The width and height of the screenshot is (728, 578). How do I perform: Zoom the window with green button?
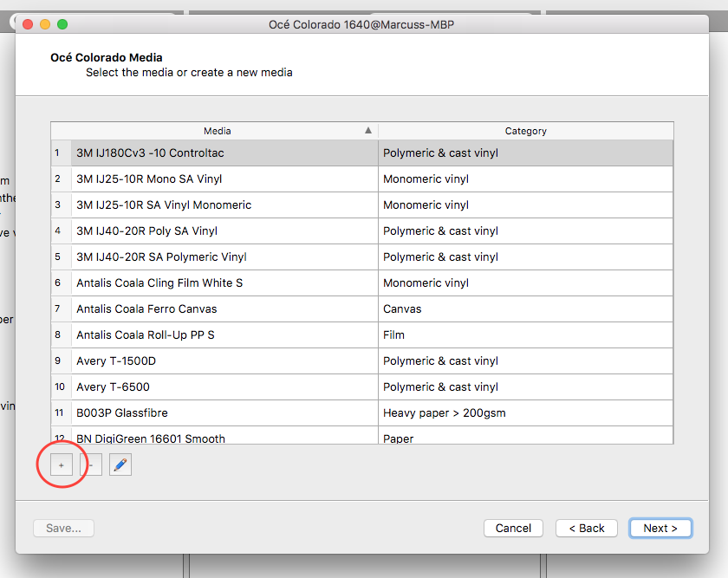pos(62,24)
